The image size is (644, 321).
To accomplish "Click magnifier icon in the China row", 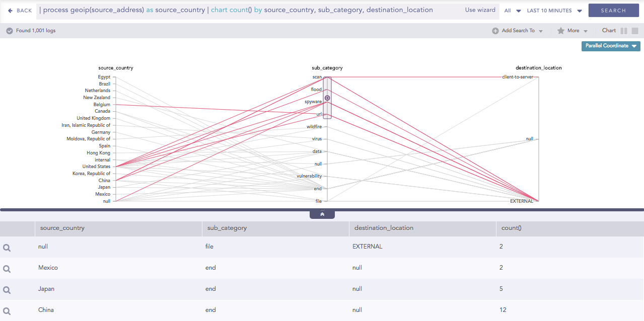I will click(x=7, y=310).
